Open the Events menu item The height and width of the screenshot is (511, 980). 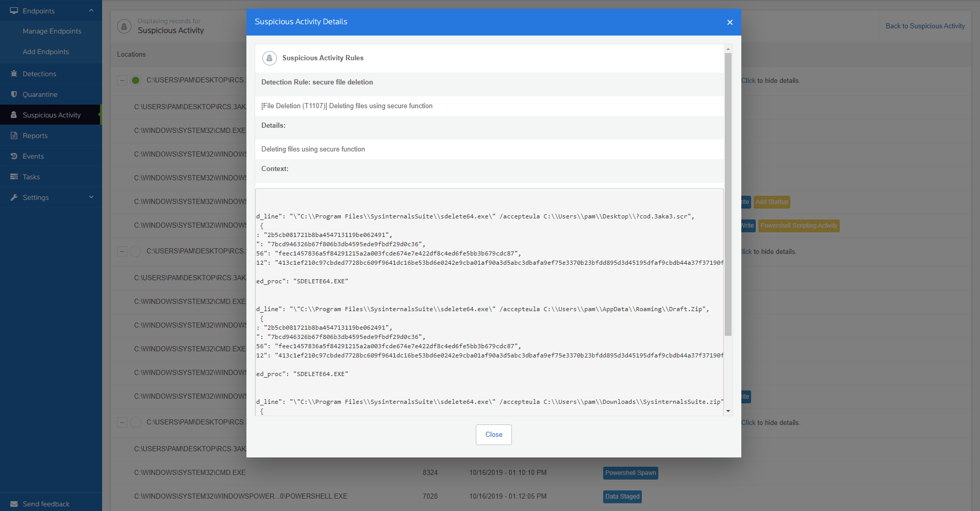click(33, 157)
